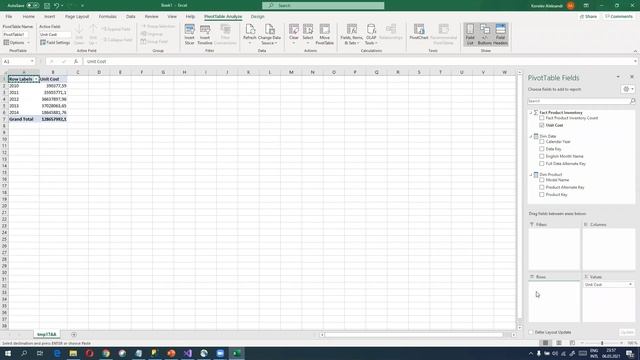Screen dimensions: 640x360
Task: Toggle the +/- Buttons display
Action: [x=485, y=34]
